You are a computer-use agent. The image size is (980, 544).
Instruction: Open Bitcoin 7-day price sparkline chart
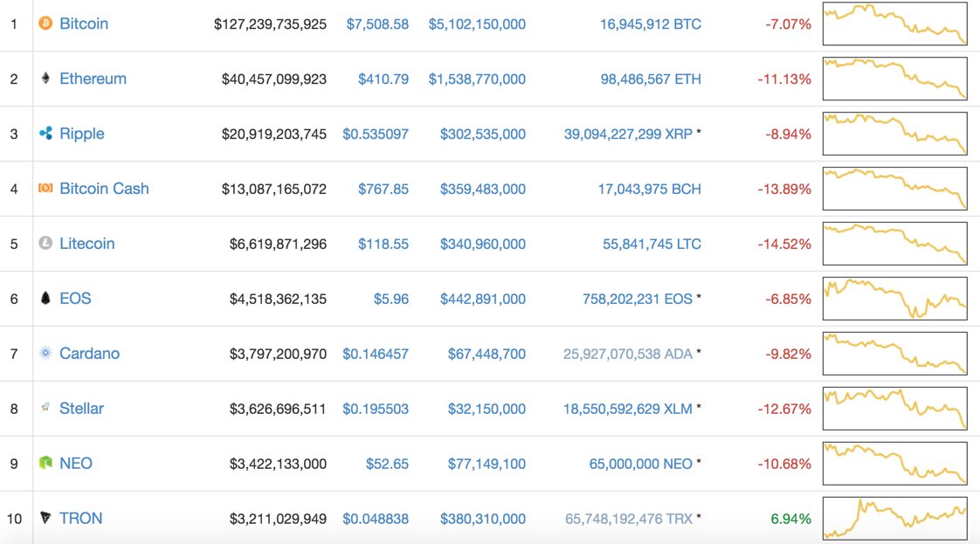[895, 24]
